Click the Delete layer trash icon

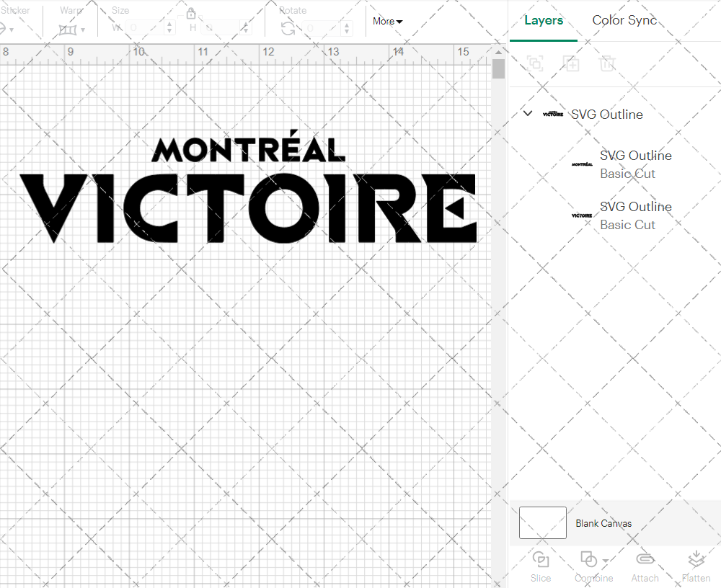point(608,63)
